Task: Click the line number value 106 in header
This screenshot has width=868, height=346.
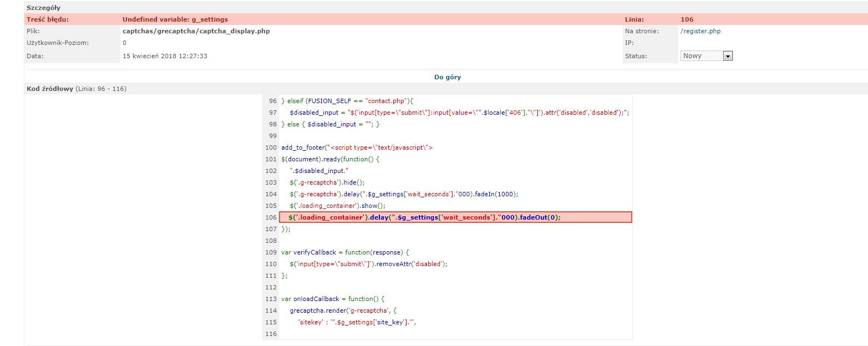Action: pos(687,19)
